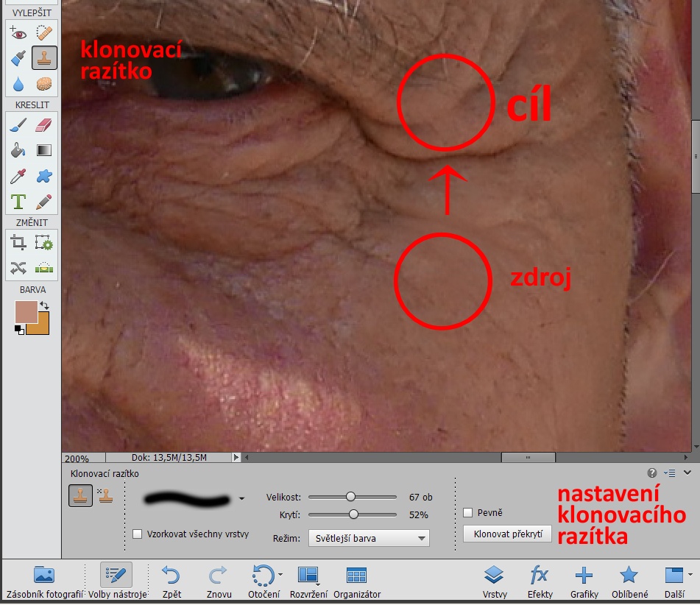Open the Režim blend mode dropdown

click(x=369, y=538)
